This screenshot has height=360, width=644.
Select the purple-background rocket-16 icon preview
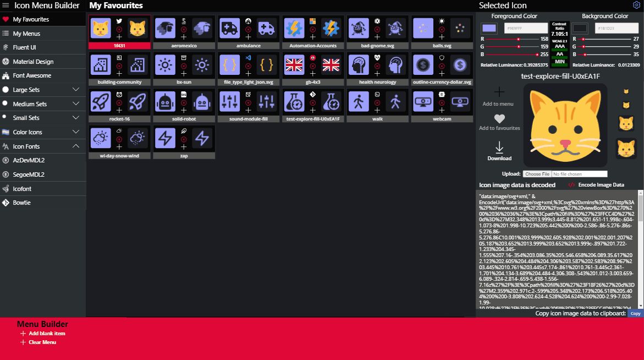[x=101, y=101]
